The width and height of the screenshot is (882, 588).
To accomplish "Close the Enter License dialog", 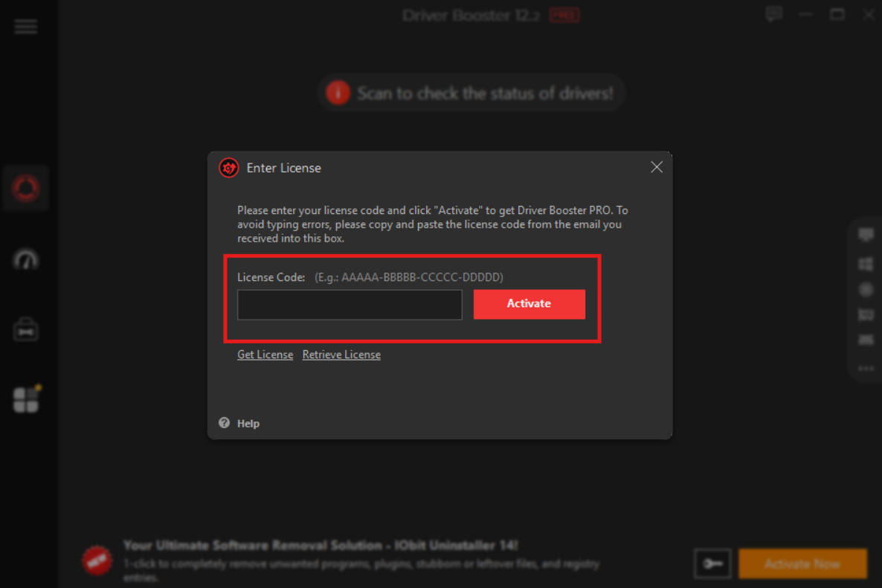I will [x=657, y=167].
